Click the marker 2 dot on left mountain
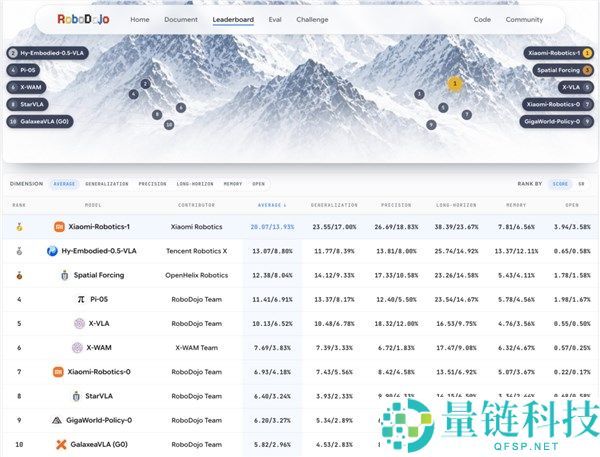Viewport: 600px width, 457px height. pyautogui.click(x=145, y=84)
